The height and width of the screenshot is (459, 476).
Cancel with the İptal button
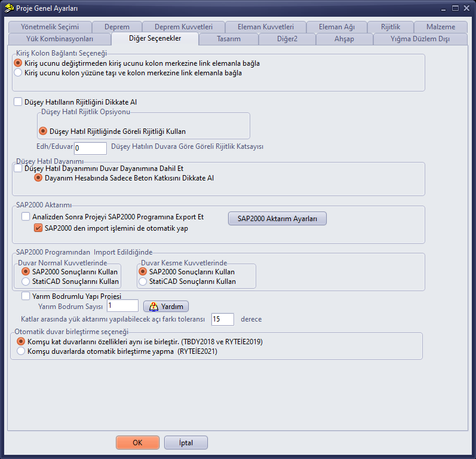[186, 443]
